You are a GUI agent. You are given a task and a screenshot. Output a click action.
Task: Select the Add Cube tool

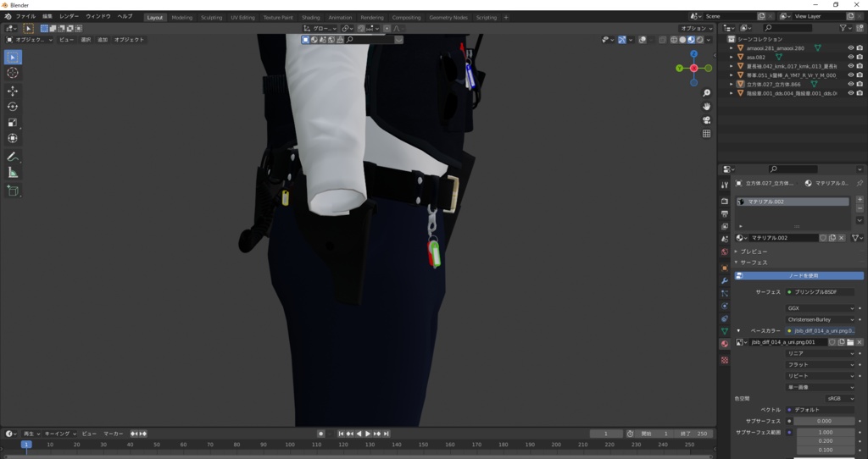[13, 191]
